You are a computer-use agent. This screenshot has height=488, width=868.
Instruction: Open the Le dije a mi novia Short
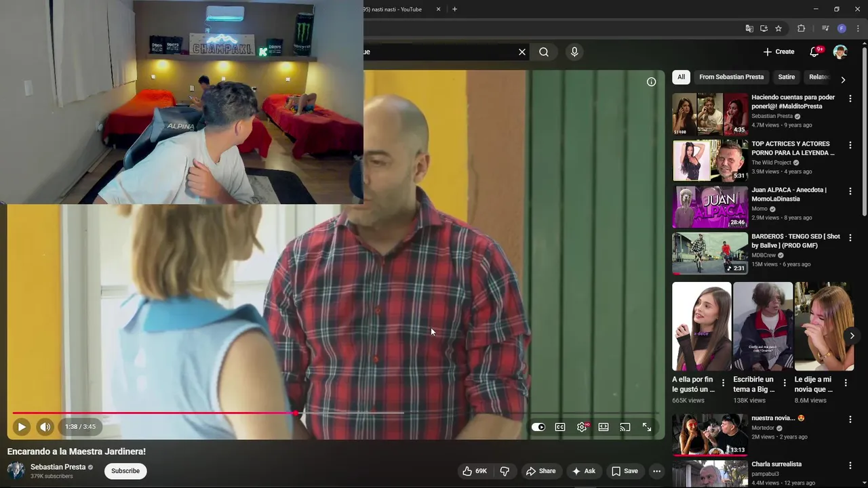tap(824, 327)
